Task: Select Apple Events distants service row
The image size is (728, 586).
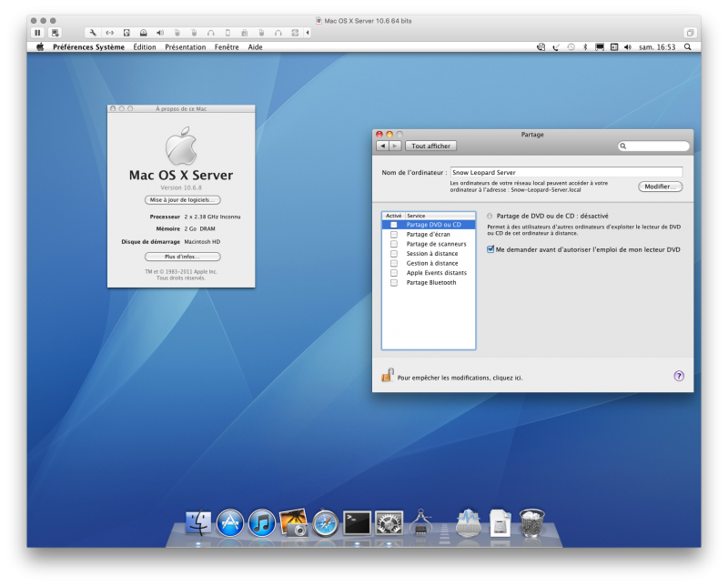Action: [x=429, y=273]
